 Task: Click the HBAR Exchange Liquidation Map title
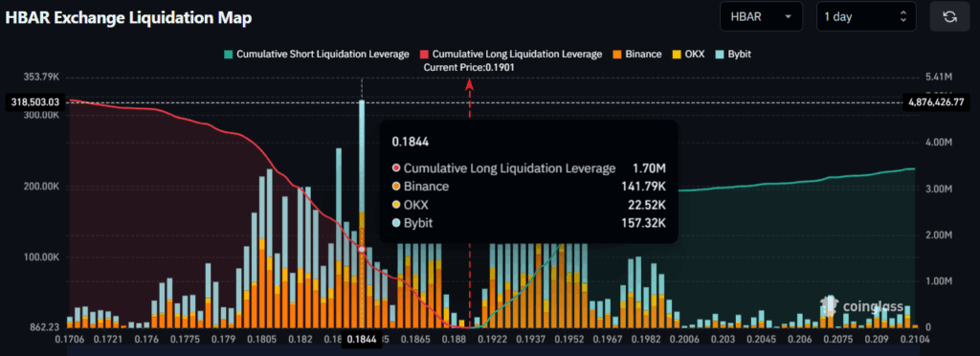click(x=129, y=18)
